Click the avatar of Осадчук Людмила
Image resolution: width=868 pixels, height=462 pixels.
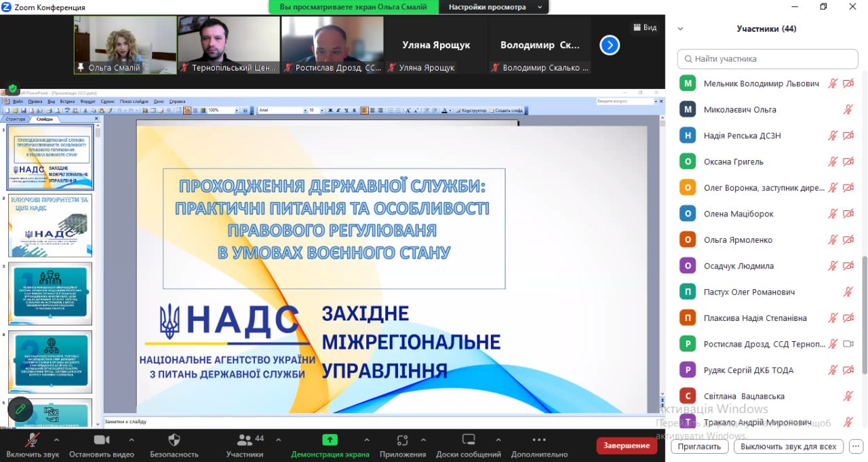[x=688, y=266]
